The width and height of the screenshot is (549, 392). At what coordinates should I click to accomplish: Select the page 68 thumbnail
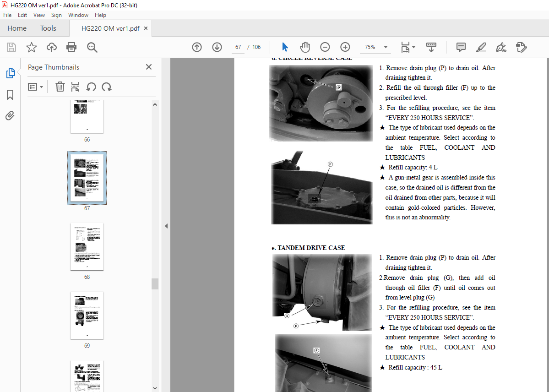87,247
